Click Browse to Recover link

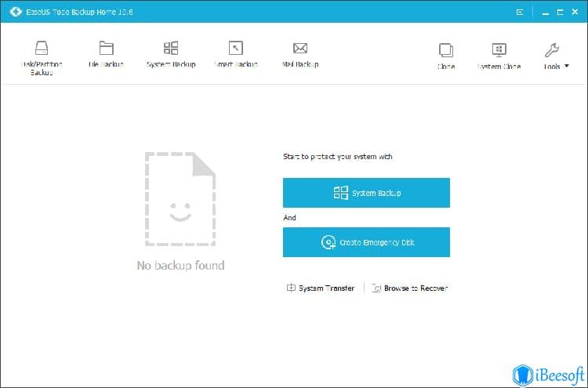[x=410, y=288]
